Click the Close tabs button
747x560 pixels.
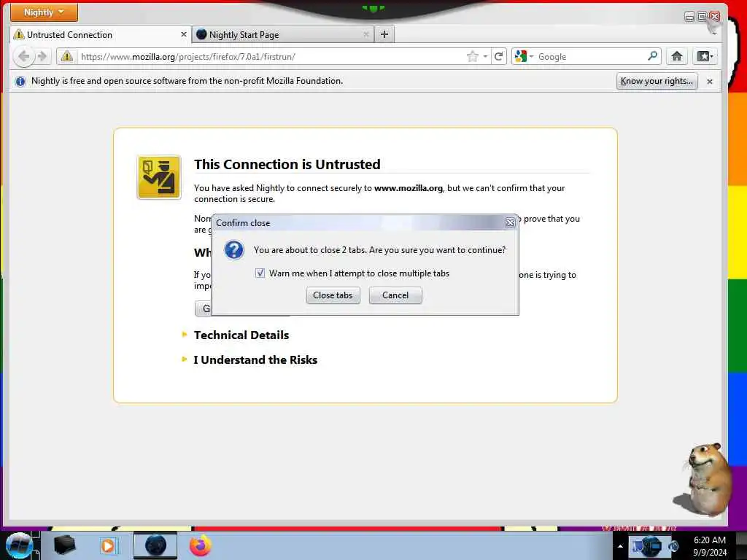click(333, 295)
